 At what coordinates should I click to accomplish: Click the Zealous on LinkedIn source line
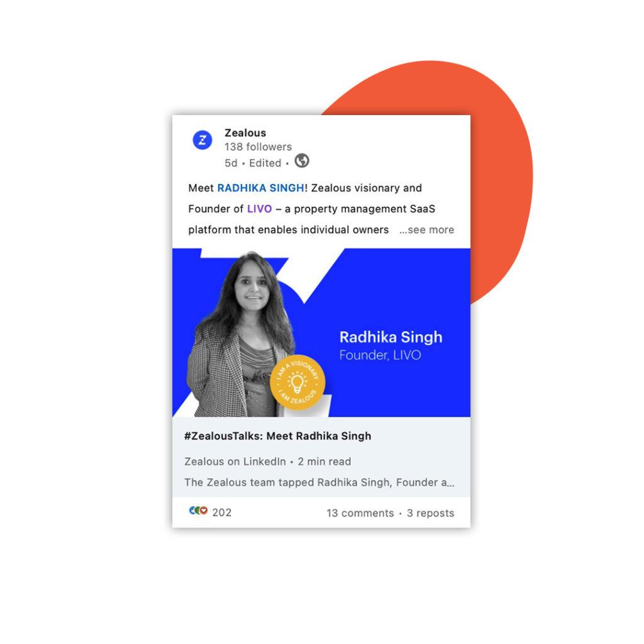(267, 461)
